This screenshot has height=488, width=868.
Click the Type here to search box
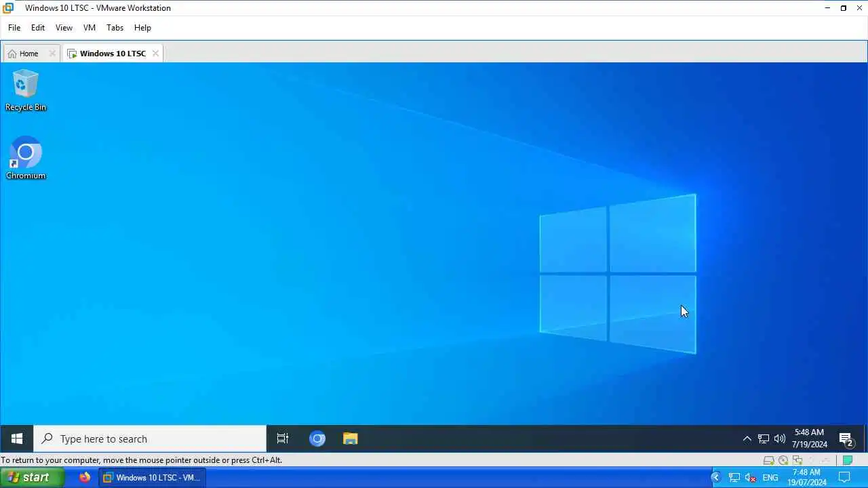[150, 439]
